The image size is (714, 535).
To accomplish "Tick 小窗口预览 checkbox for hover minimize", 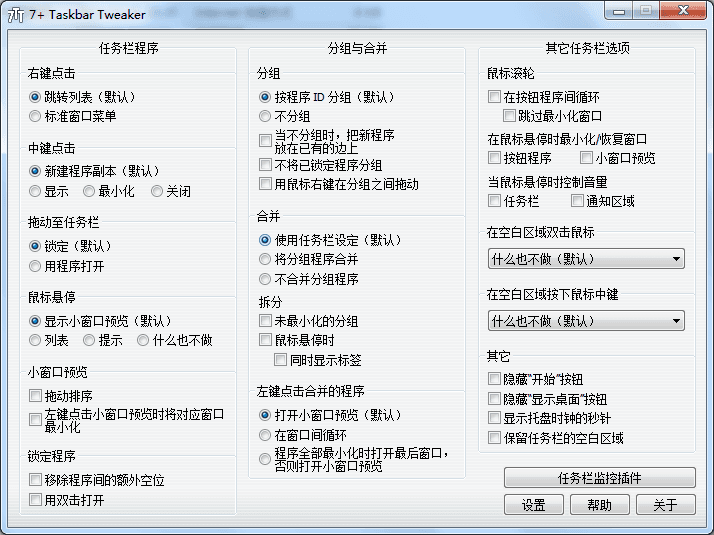I will point(586,158).
